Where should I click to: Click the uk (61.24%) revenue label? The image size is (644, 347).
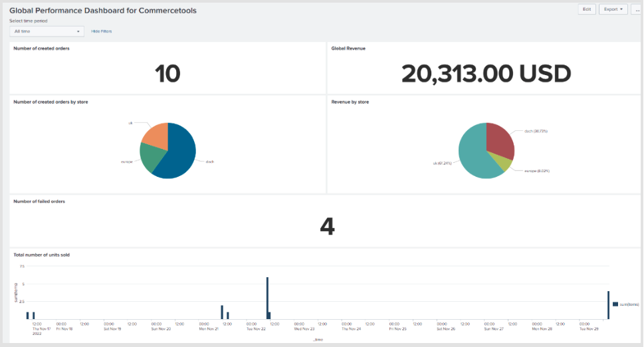coord(443,163)
